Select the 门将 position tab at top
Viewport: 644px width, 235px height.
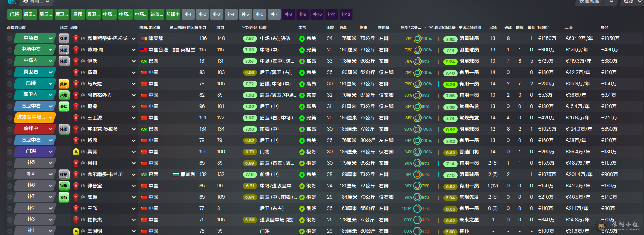[14, 14]
